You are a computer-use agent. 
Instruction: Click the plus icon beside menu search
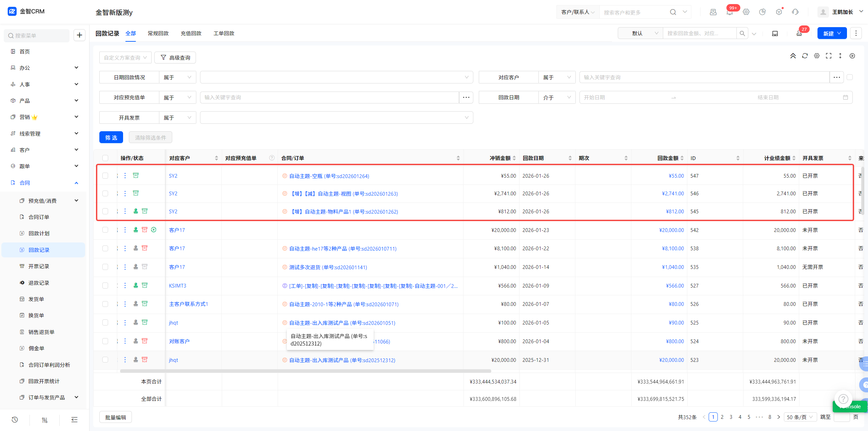tap(79, 35)
